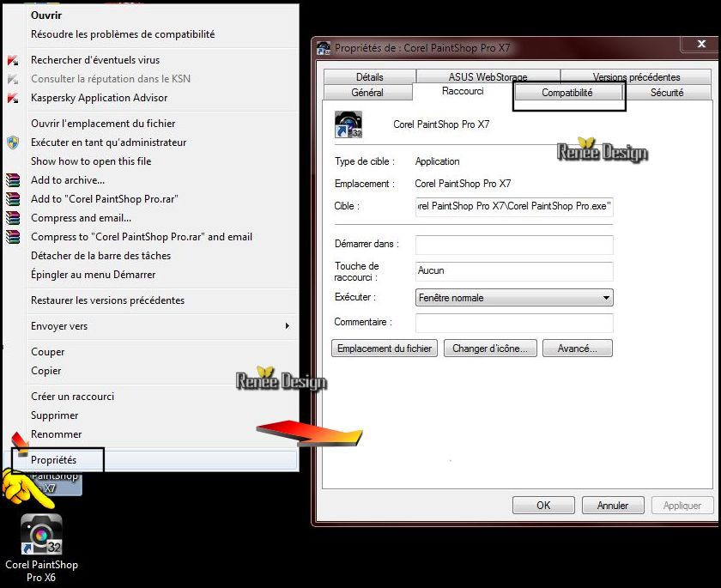
Task: Open the Exécuter dropdown showing Fenêtre normale
Action: click(x=514, y=298)
